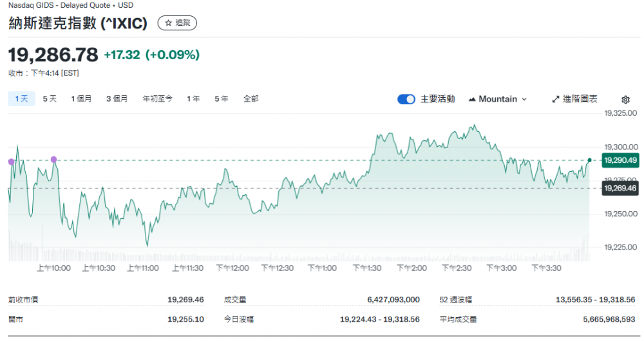
Task: Expand the Mountain chart type dropdown arrow
Action: (x=524, y=99)
